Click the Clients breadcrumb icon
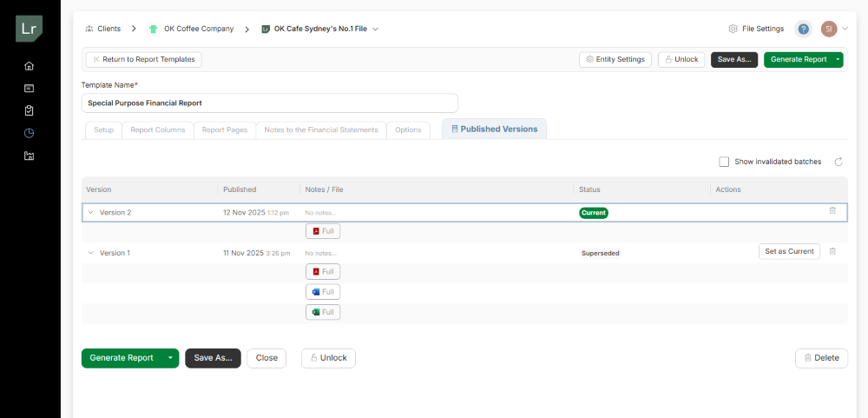 89,29
